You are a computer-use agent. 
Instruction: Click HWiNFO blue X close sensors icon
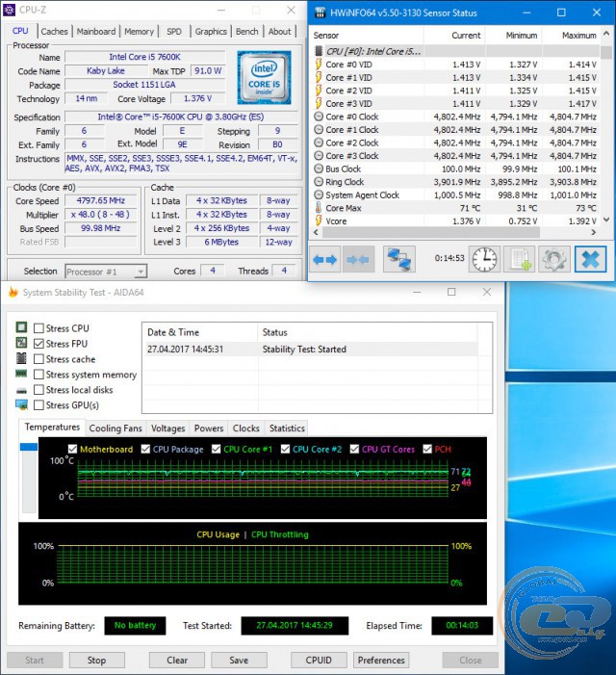click(x=591, y=259)
